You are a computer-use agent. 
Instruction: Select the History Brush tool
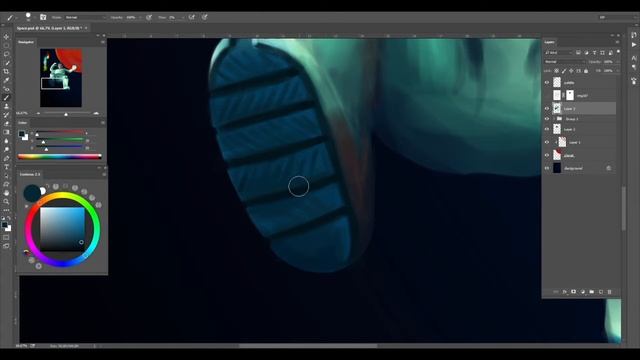click(6, 115)
